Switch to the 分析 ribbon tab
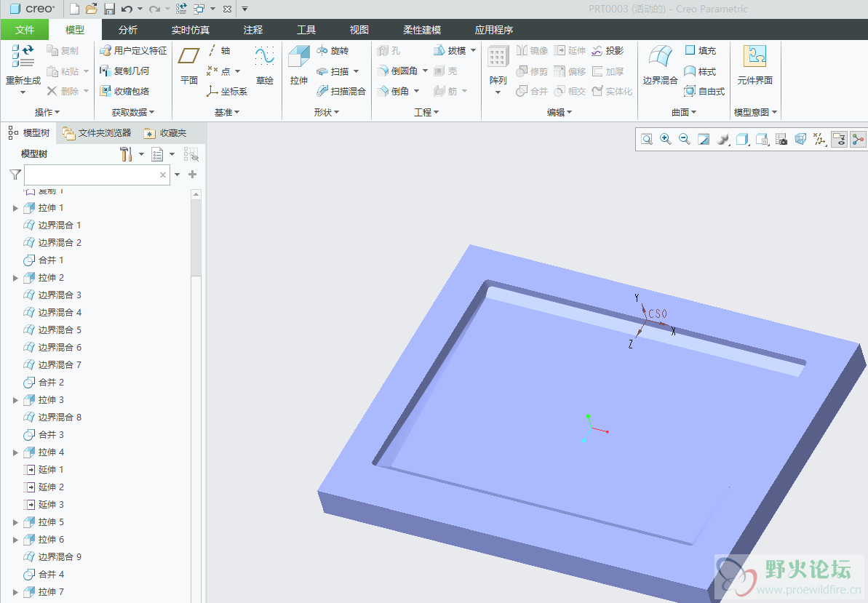Screen dimensions: 868x603 pyautogui.click(x=128, y=30)
